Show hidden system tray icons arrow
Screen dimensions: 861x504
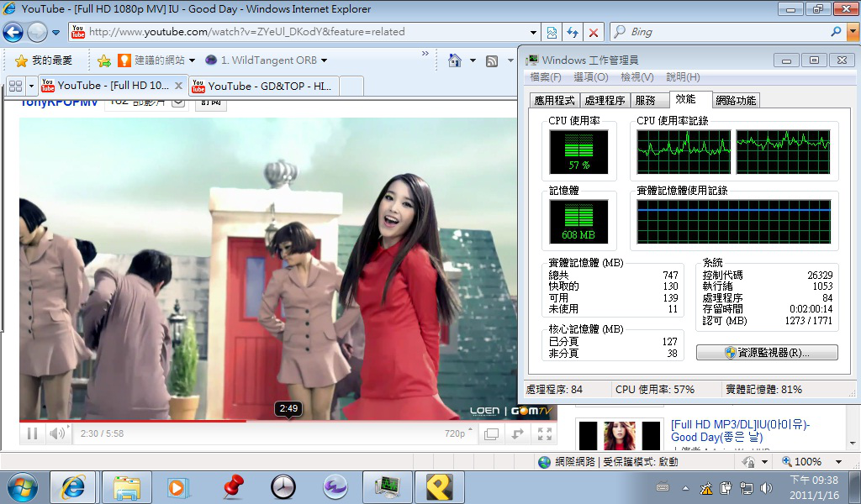coord(685,487)
